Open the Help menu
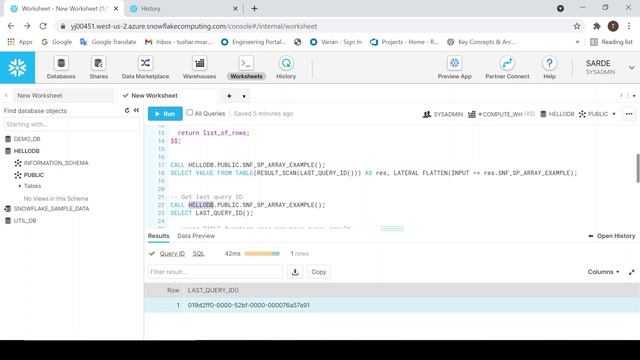The image size is (640, 360). pos(549,68)
